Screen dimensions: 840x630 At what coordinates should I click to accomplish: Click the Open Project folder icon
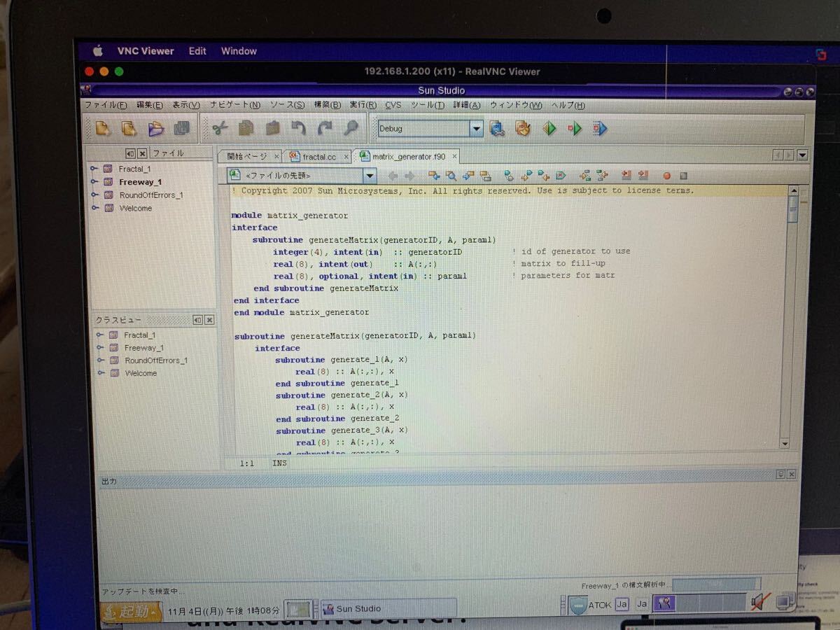coord(155,129)
